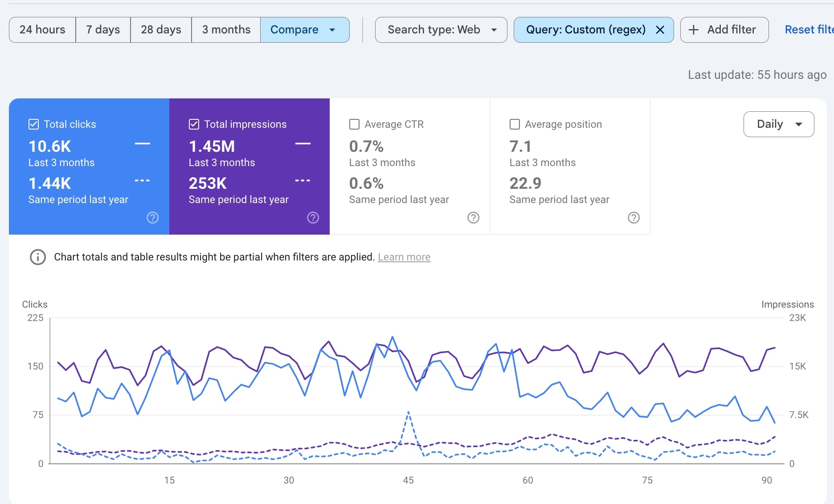This screenshot has height=504, width=834.
Task: Open the Learn more link
Action: tap(404, 257)
